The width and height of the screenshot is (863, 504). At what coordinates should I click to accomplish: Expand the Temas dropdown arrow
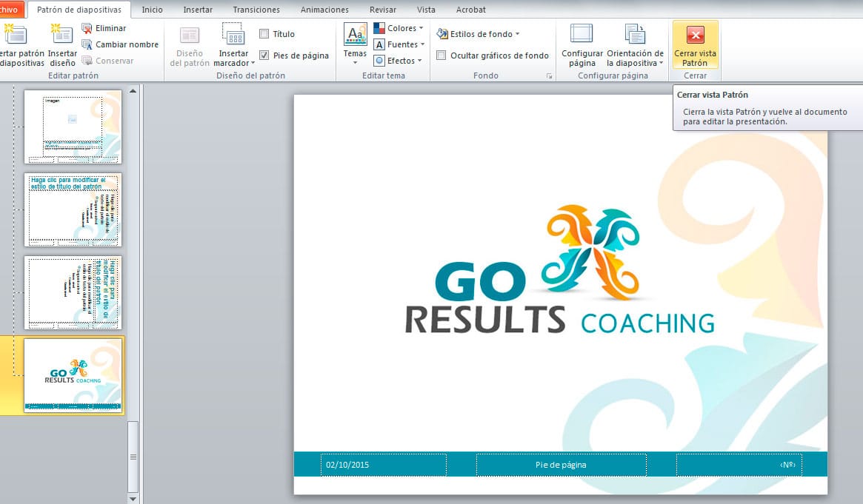(355, 63)
